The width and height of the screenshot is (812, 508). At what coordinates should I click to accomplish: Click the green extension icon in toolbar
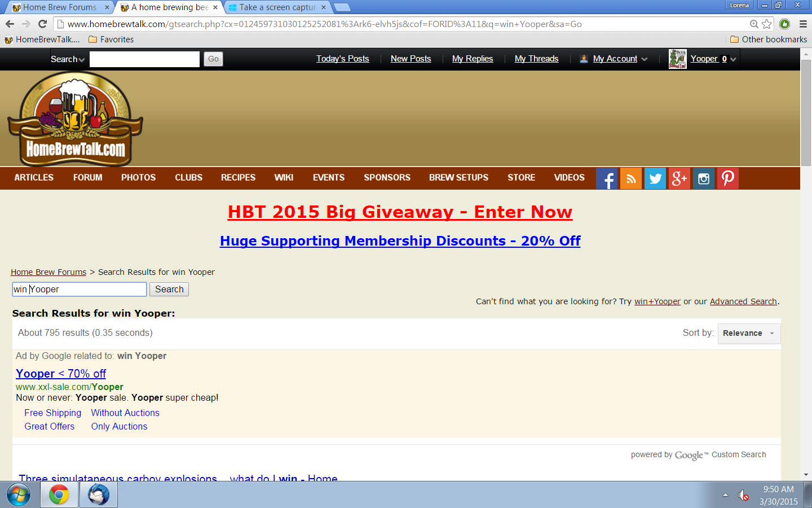784,24
